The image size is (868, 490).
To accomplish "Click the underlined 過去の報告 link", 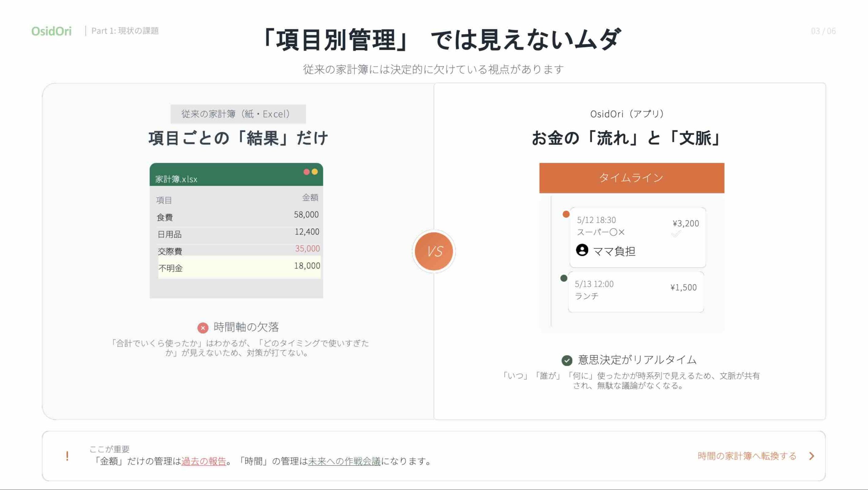I will coord(203,461).
